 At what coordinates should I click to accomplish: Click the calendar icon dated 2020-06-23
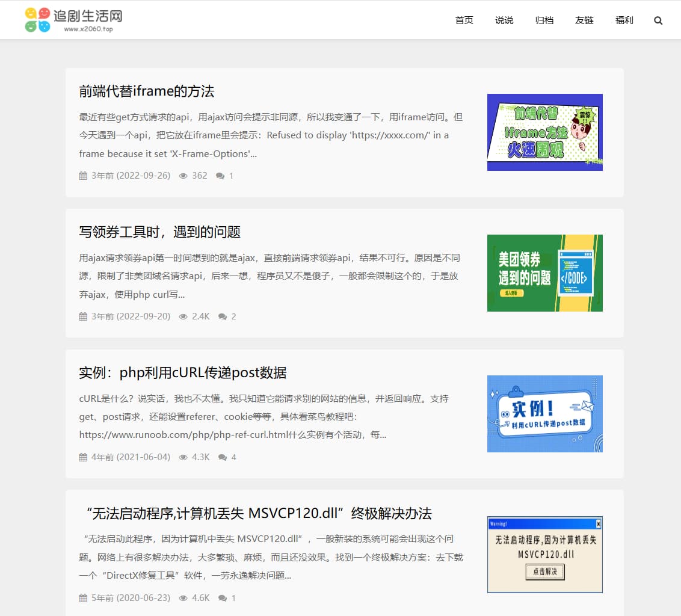pos(82,597)
